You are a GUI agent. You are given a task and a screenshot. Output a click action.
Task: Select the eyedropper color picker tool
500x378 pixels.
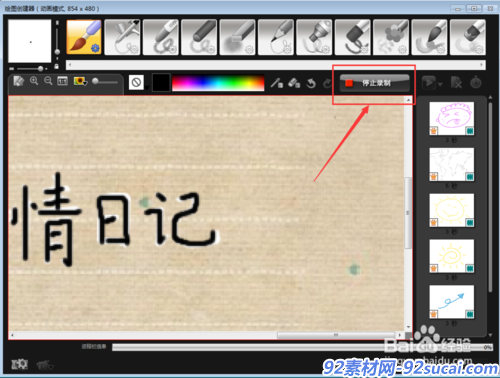pyautogui.click(x=276, y=83)
